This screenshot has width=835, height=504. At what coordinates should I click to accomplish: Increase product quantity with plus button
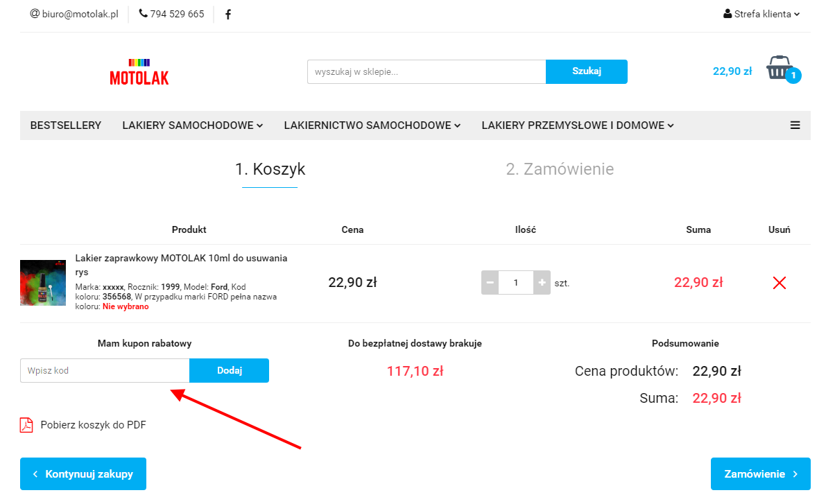click(542, 283)
